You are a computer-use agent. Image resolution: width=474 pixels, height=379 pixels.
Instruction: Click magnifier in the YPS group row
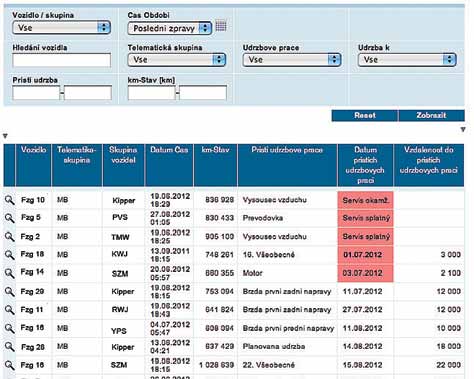(x=9, y=328)
